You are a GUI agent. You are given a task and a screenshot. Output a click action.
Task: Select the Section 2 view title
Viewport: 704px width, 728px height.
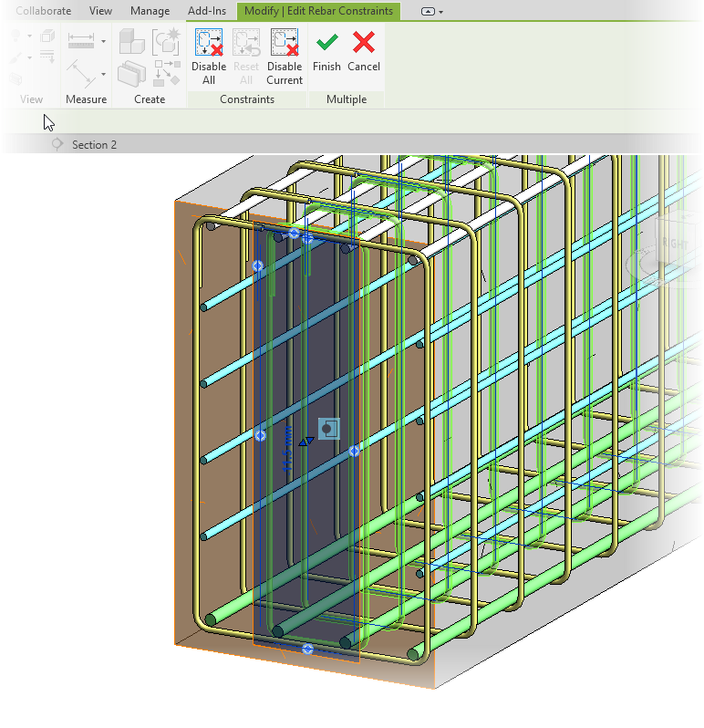point(94,145)
